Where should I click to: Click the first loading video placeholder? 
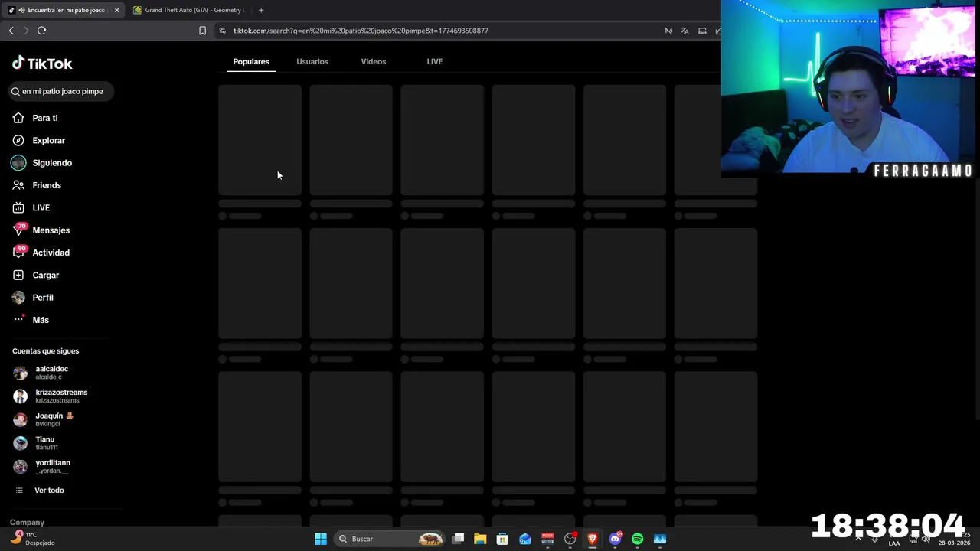coord(260,140)
